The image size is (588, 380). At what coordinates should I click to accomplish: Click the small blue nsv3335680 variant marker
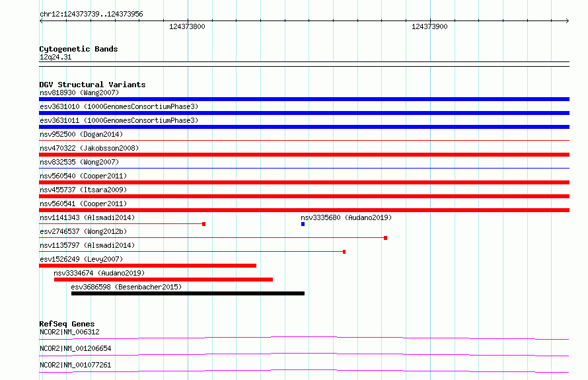[303, 224]
